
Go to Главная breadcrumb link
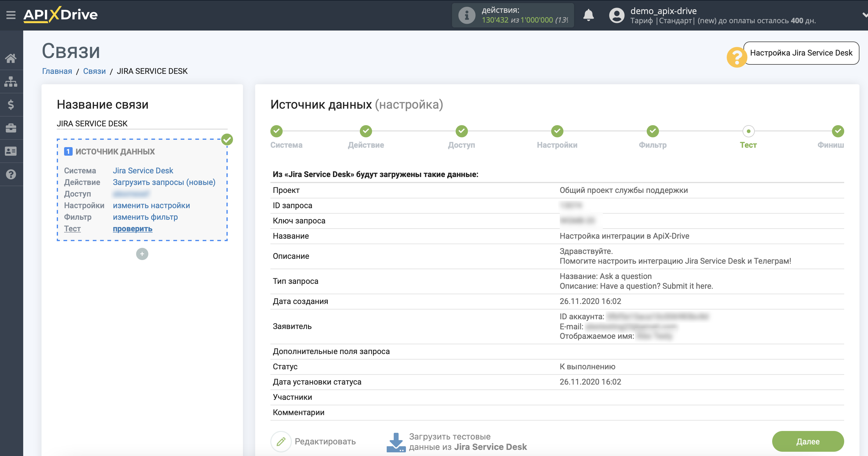(57, 71)
